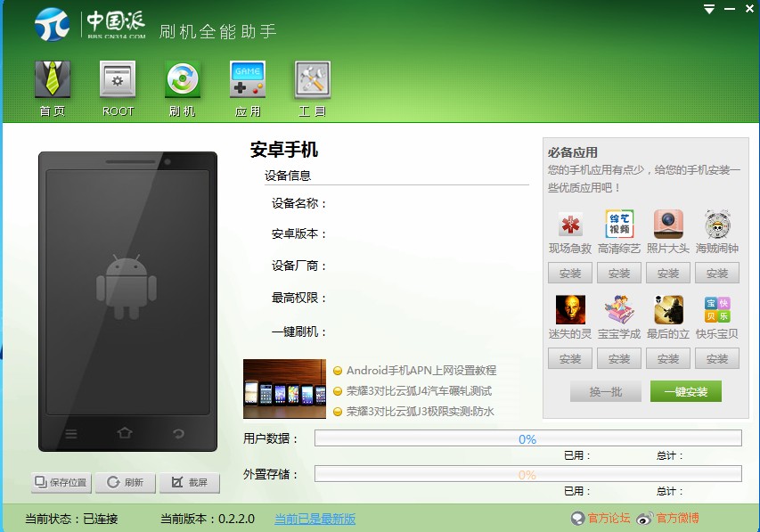The height and width of the screenshot is (532, 760).
Task: Open the 官方论坛 chat icon
Action: coord(577,519)
